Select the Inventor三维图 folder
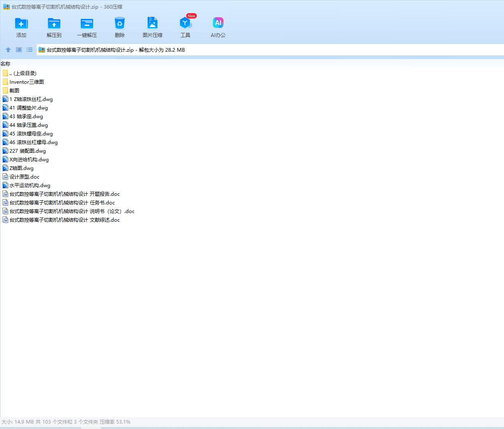This screenshot has height=429, width=504. pyautogui.click(x=23, y=82)
